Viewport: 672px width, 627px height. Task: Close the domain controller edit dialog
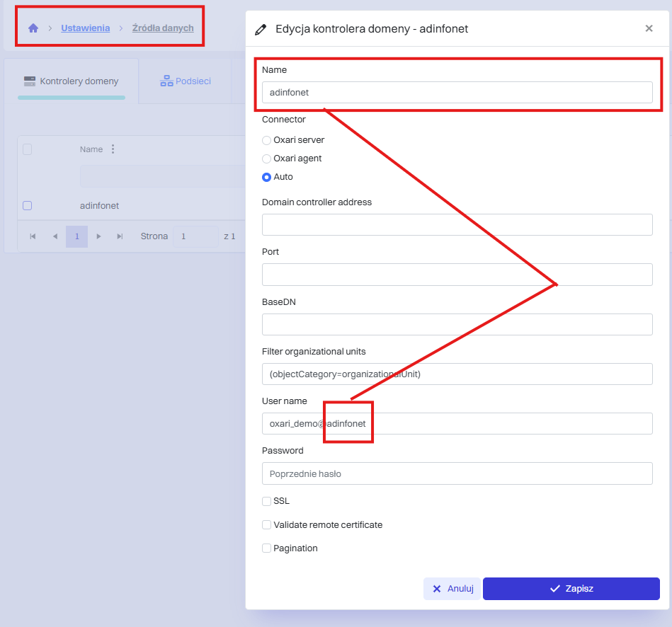click(649, 29)
